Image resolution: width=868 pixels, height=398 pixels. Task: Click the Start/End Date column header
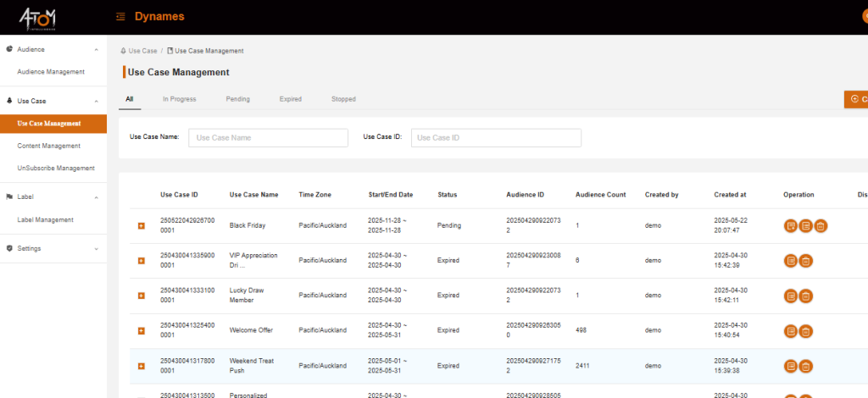coord(390,195)
